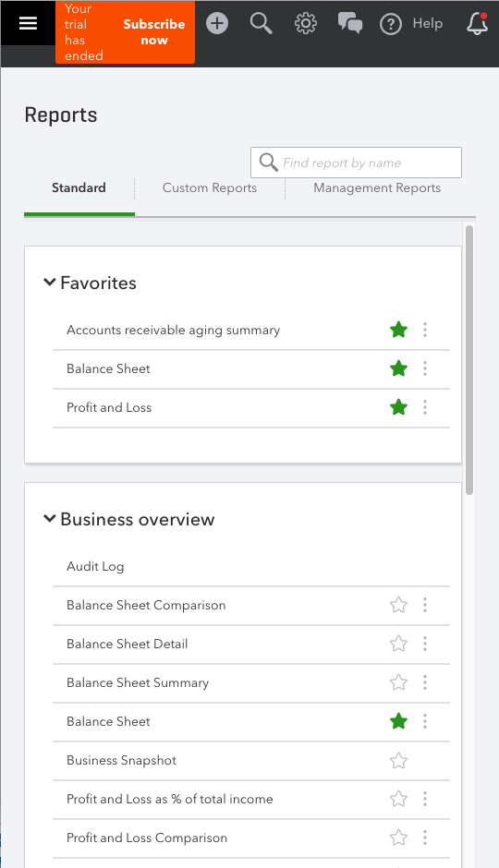The image size is (499, 868).
Task: Open the Balance Sheet Summary report
Action: [x=138, y=682]
